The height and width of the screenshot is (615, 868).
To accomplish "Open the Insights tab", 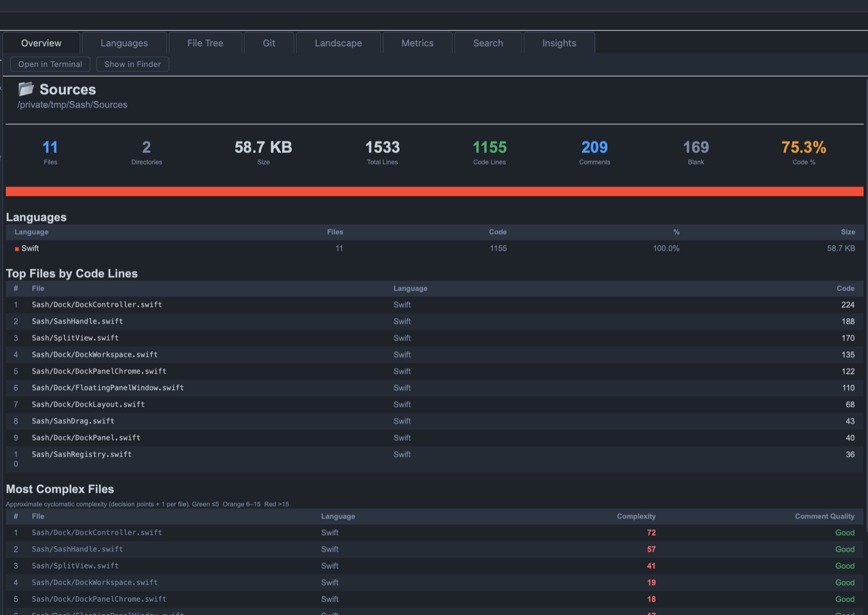I will (560, 43).
